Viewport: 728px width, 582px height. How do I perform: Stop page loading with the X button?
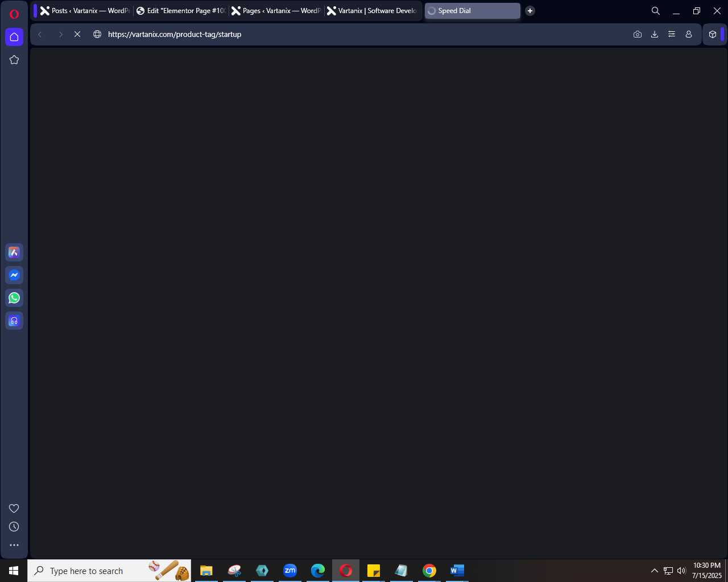[x=77, y=34]
